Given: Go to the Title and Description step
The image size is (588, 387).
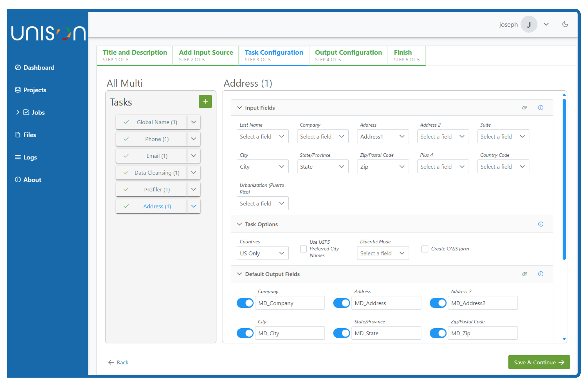Looking at the screenshot, I should click(x=135, y=55).
